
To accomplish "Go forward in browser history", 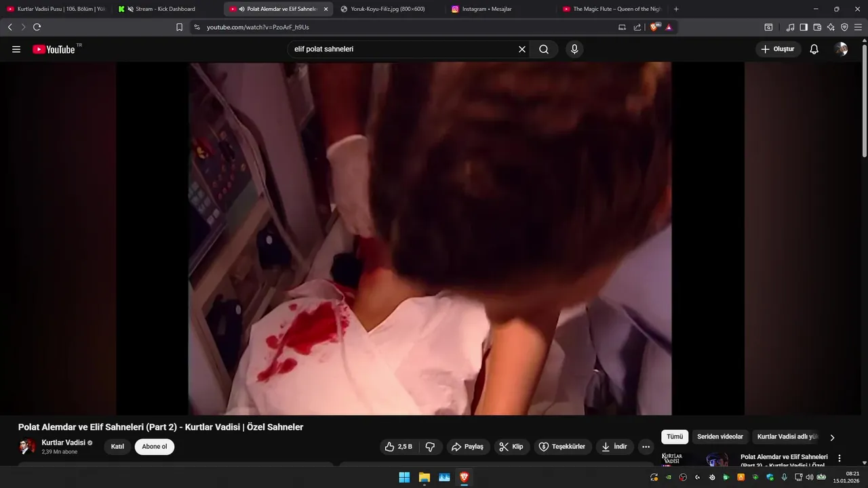I will point(23,27).
